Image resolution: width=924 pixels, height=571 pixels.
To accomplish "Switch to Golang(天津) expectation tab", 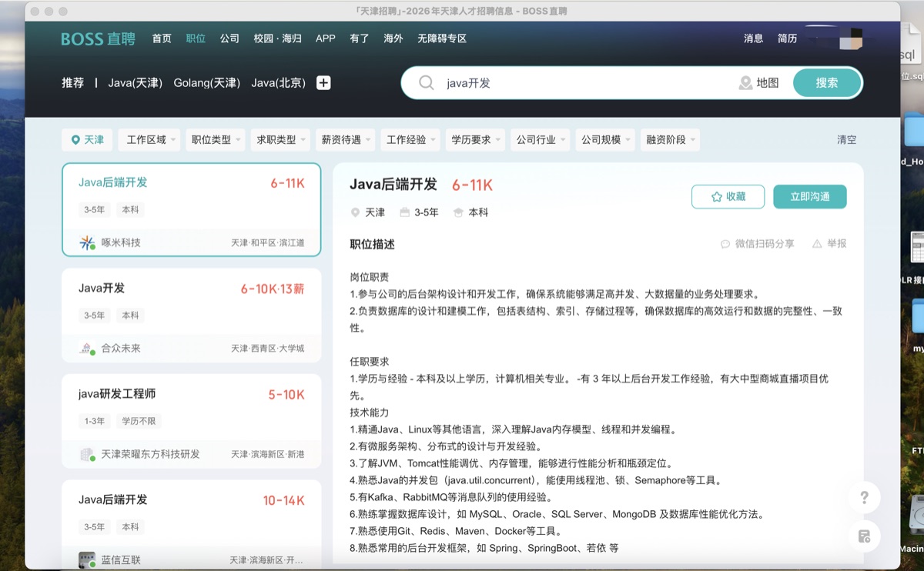I will tap(207, 83).
